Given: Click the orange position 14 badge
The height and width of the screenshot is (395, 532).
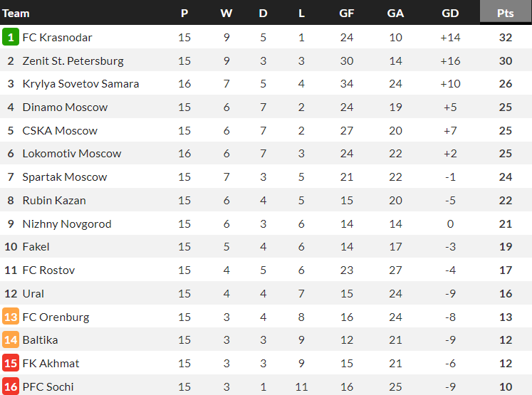Looking at the screenshot, I should (11, 340).
